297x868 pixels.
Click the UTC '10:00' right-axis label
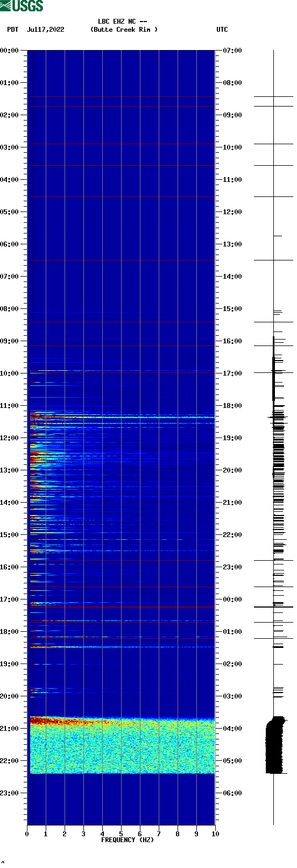pos(232,147)
